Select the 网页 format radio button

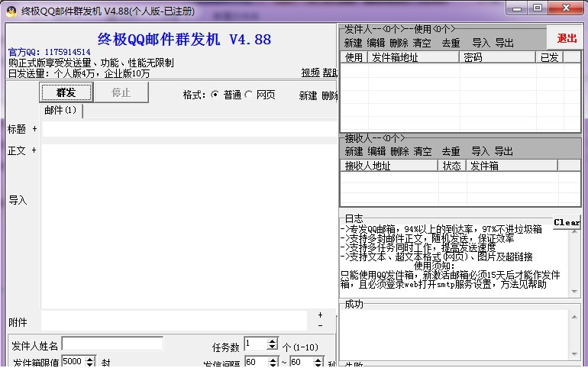point(249,95)
